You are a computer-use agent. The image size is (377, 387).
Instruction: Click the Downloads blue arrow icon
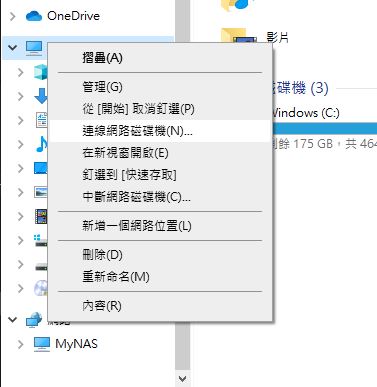tap(41, 96)
